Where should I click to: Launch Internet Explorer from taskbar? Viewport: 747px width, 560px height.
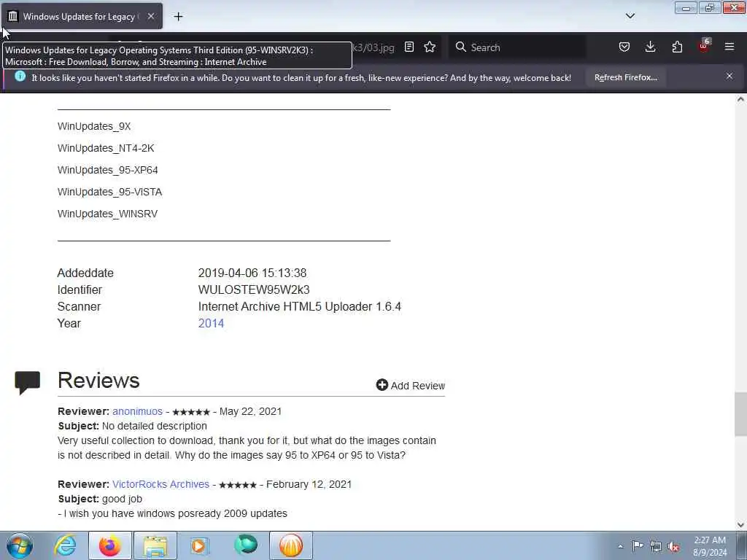[65, 545]
